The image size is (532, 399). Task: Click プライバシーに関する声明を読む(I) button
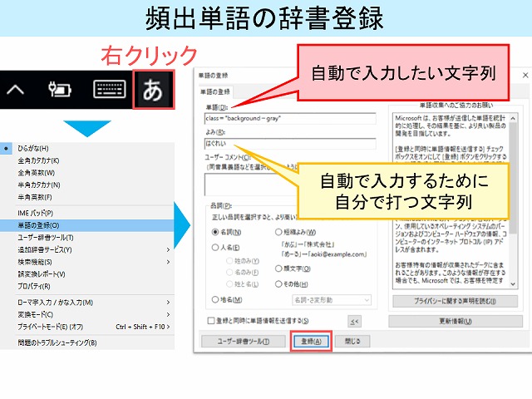click(x=455, y=301)
